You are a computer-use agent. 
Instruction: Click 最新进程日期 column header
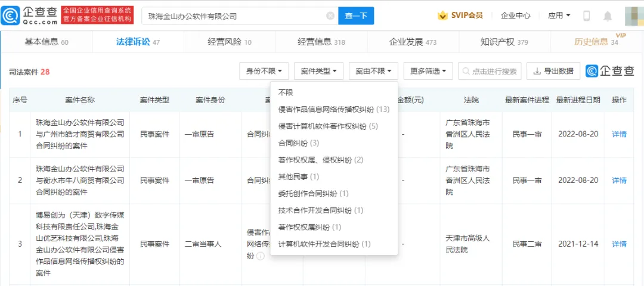(578, 100)
